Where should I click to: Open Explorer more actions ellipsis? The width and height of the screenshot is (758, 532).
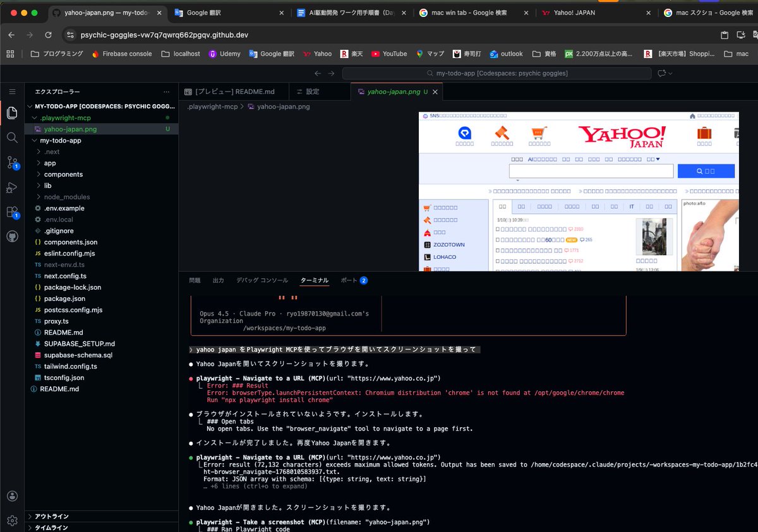[x=166, y=92]
